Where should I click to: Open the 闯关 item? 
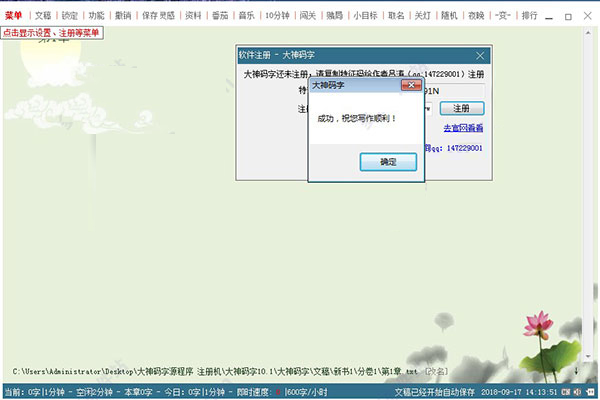(x=308, y=16)
